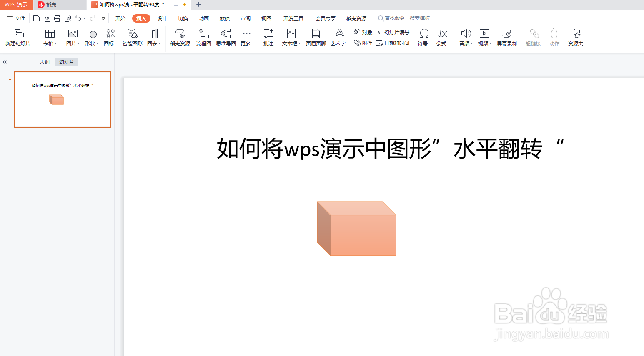Click the Print icon in quick toolbar
Image resolution: width=644 pixels, height=356 pixels.
[57, 18]
